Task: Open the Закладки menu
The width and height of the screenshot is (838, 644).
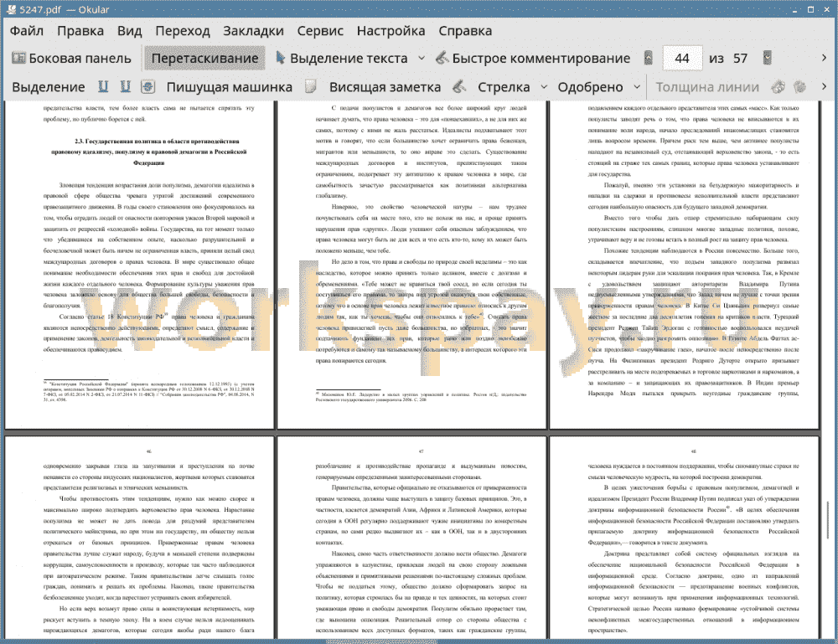Action: pyautogui.click(x=253, y=31)
